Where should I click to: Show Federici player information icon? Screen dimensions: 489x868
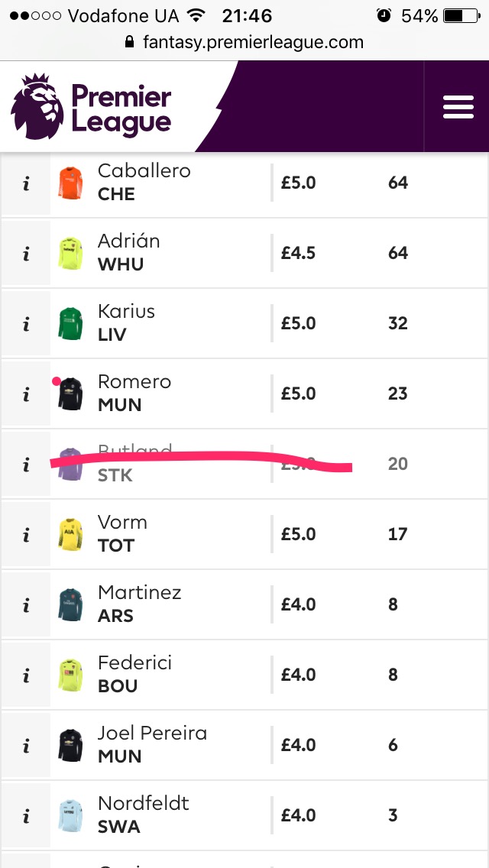pyautogui.click(x=26, y=675)
